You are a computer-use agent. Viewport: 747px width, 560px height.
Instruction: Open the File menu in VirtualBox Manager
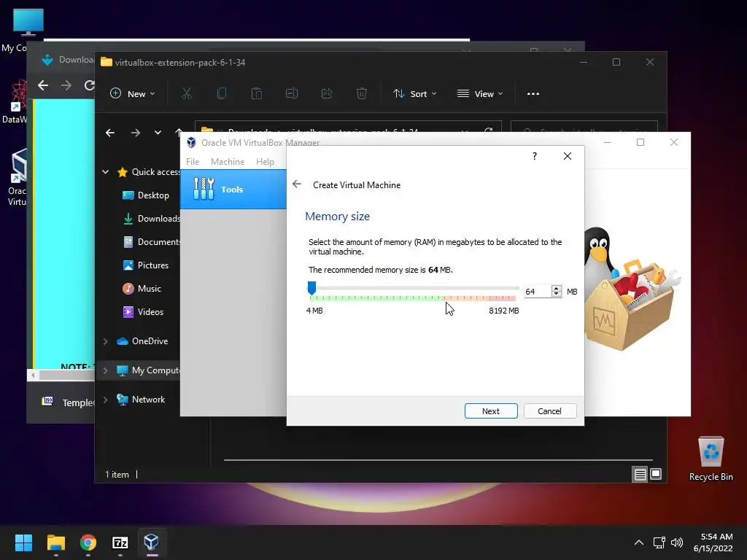(x=193, y=161)
